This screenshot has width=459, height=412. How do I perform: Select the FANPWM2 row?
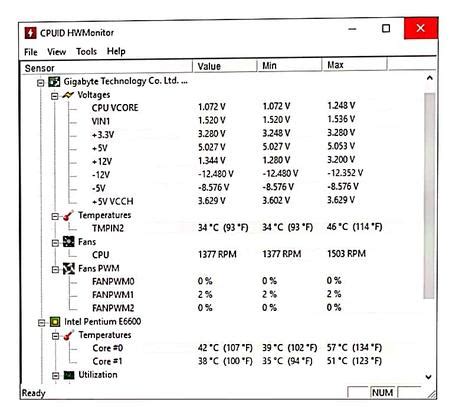[217, 308]
